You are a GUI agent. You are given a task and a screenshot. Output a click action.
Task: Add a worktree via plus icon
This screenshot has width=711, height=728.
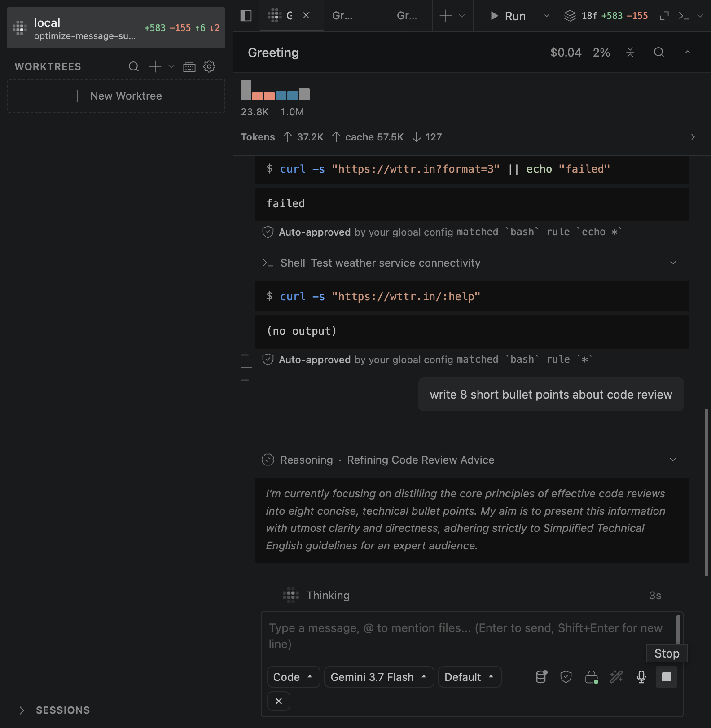[x=155, y=66]
